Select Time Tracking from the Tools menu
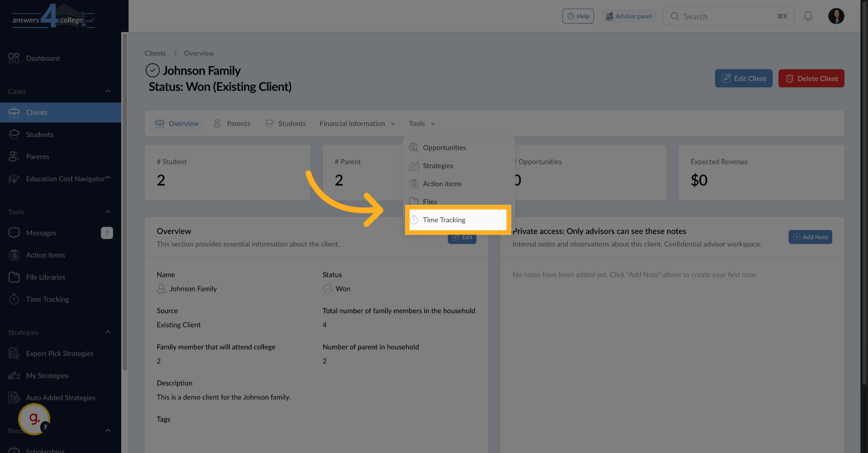Image resolution: width=868 pixels, height=453 pixels. 444,220
